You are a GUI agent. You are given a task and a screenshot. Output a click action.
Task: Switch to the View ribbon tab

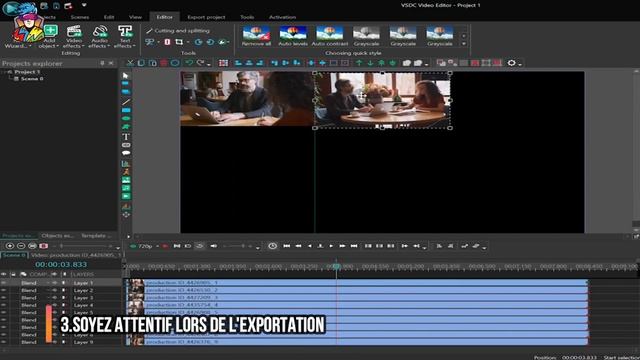click(x=135, y=17)
